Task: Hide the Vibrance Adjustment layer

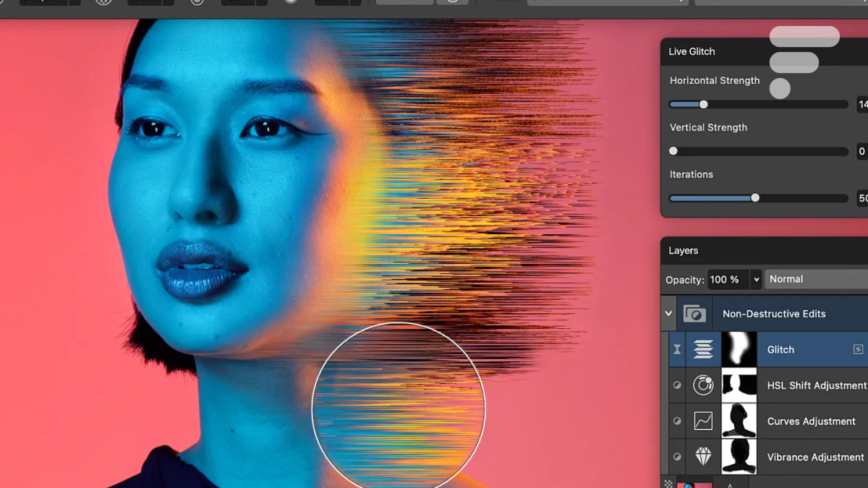Action: [677, 457]
